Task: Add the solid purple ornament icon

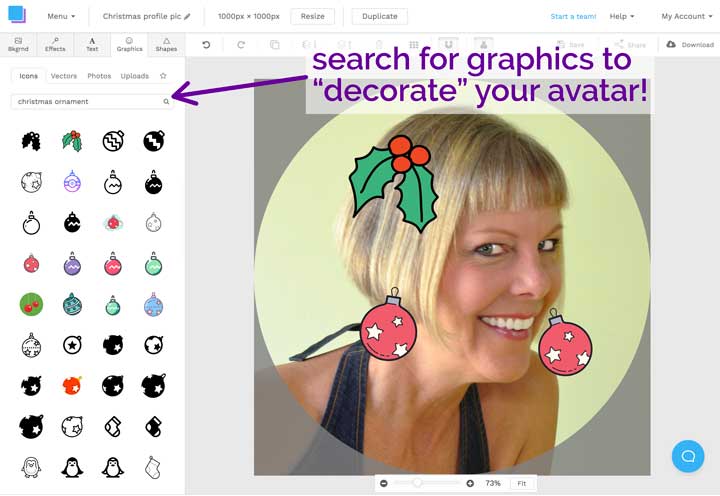Action: [72, 264]
